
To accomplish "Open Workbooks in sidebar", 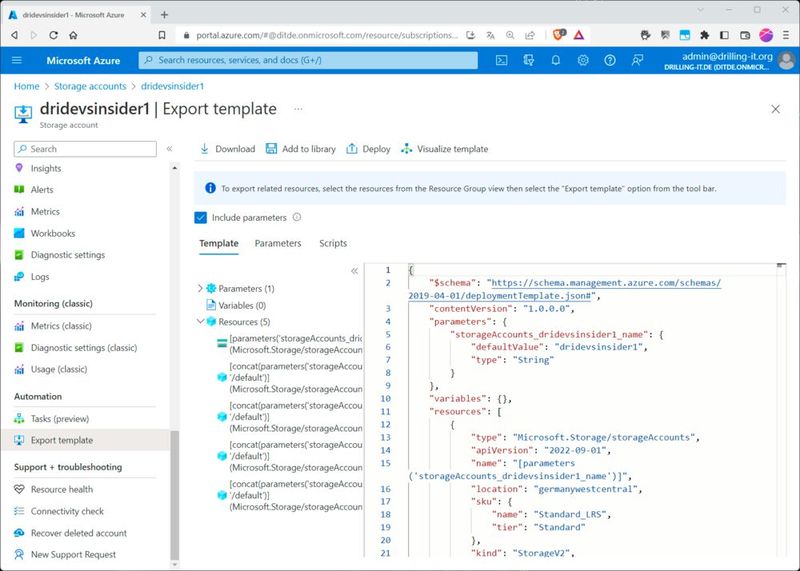I will (53, 233).
